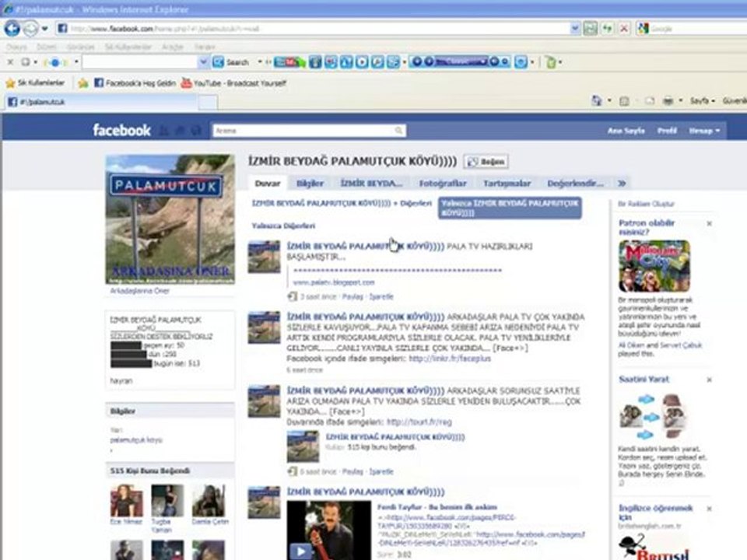The height and width of the screenshot is (560, 747).
Task: Click the browser Back arrow button
Action: (x=12, y=29)
